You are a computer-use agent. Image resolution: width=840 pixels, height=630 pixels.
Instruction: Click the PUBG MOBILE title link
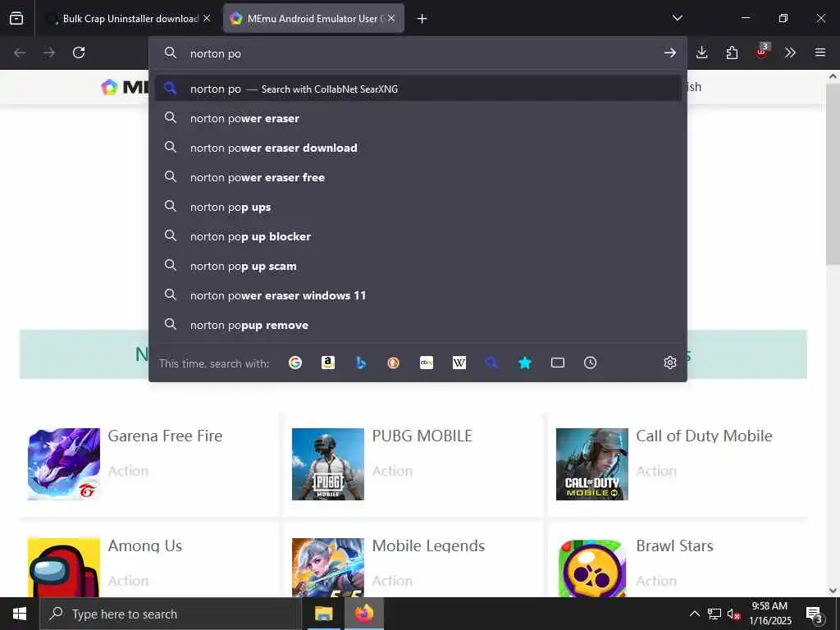coord(422,436)
